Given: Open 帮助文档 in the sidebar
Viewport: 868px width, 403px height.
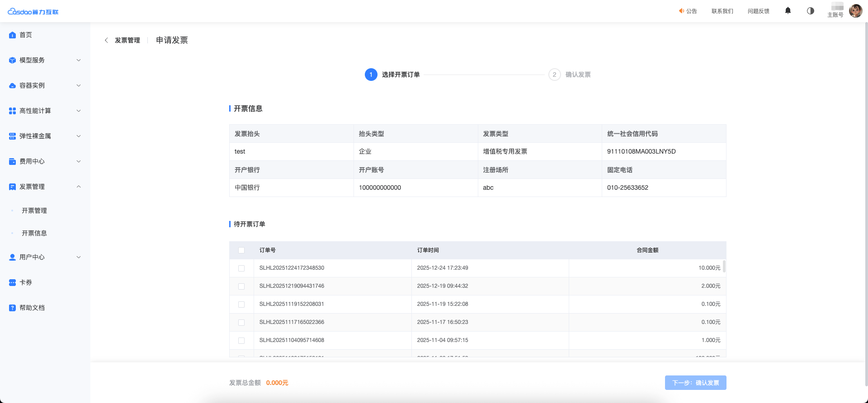Looking at the screenshot, I should [x=32, y=308].
